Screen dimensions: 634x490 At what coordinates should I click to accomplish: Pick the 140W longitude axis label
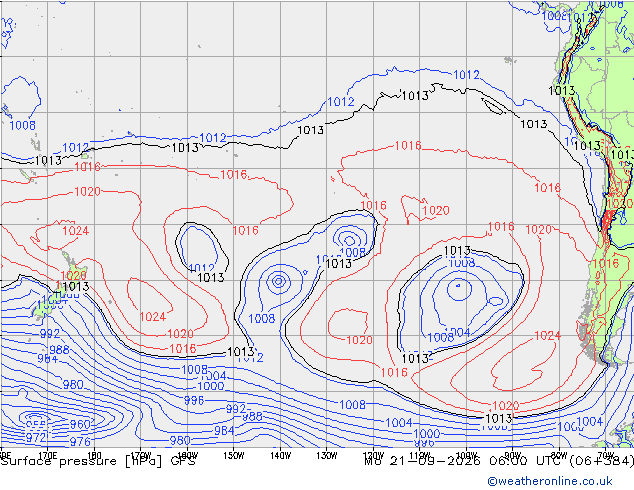tap(280, 456)
